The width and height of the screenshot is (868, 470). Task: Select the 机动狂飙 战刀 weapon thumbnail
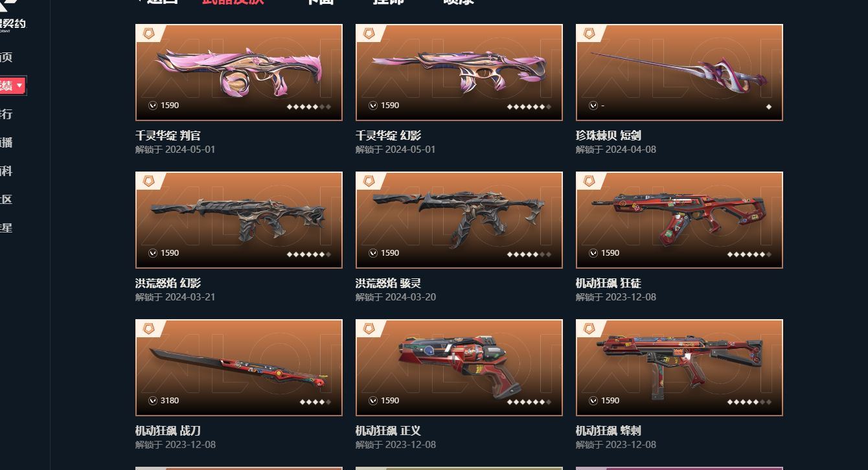coord(239,368)
